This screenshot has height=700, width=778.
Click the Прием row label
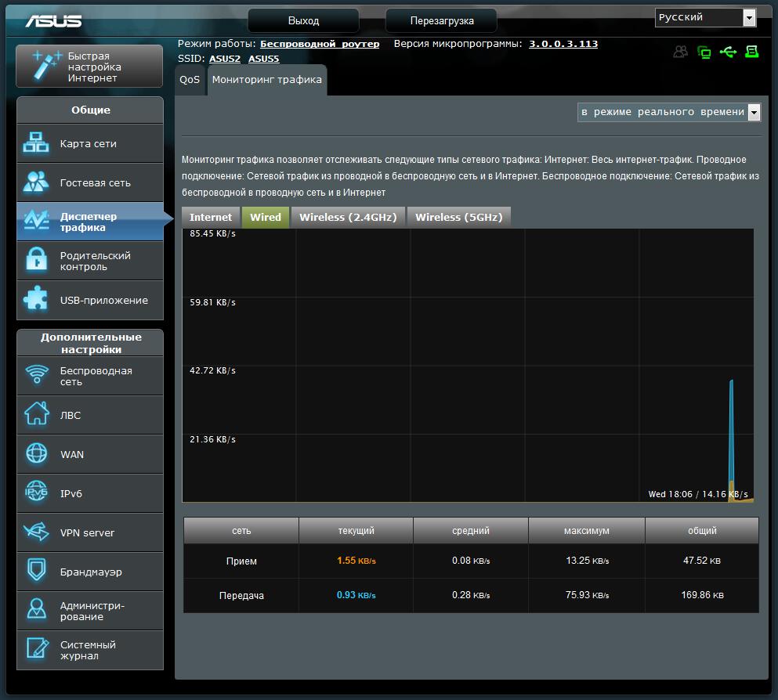pyautogui.click(x=241, y=561)
